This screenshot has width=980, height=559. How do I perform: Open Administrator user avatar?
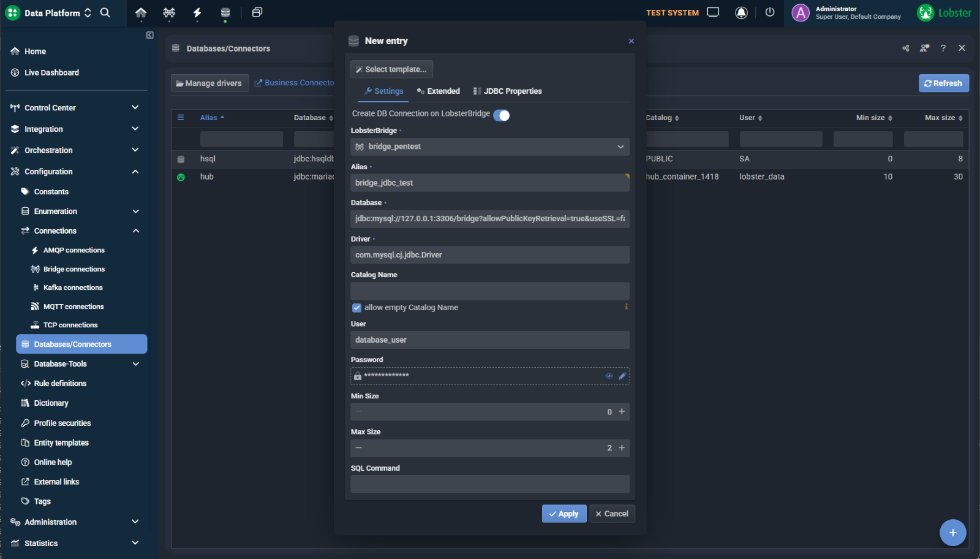[x=801, y=13]
